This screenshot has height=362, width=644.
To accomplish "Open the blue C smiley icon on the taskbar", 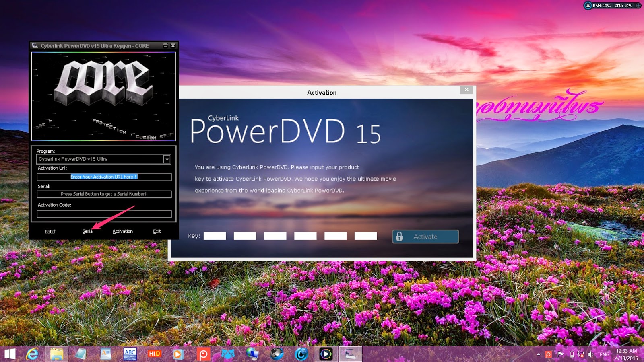I will (301, 354).
